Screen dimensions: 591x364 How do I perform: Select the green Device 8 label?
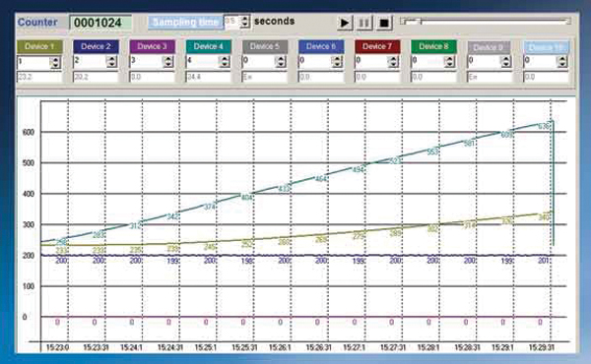[x=433, y=46]
